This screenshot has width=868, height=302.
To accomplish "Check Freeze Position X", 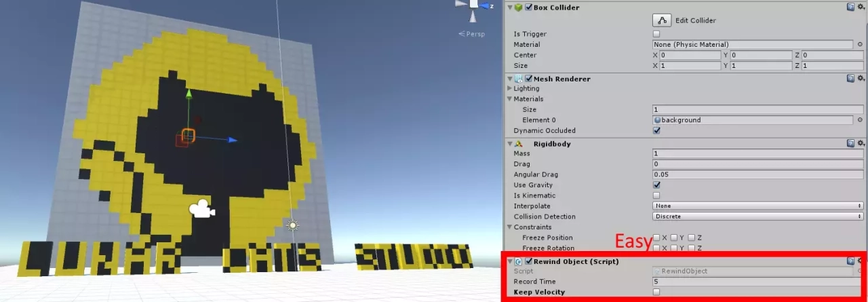I will click(x=656, y=238).
